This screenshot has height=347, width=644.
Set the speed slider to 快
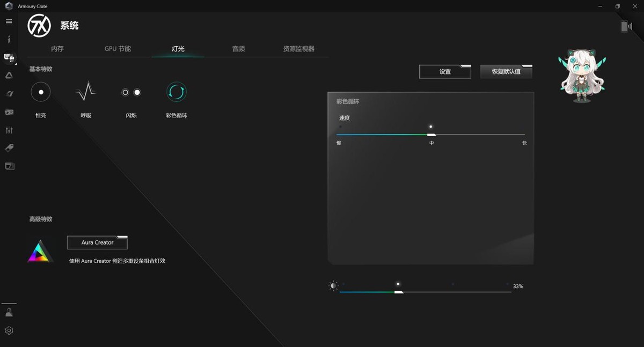[524, 135]
